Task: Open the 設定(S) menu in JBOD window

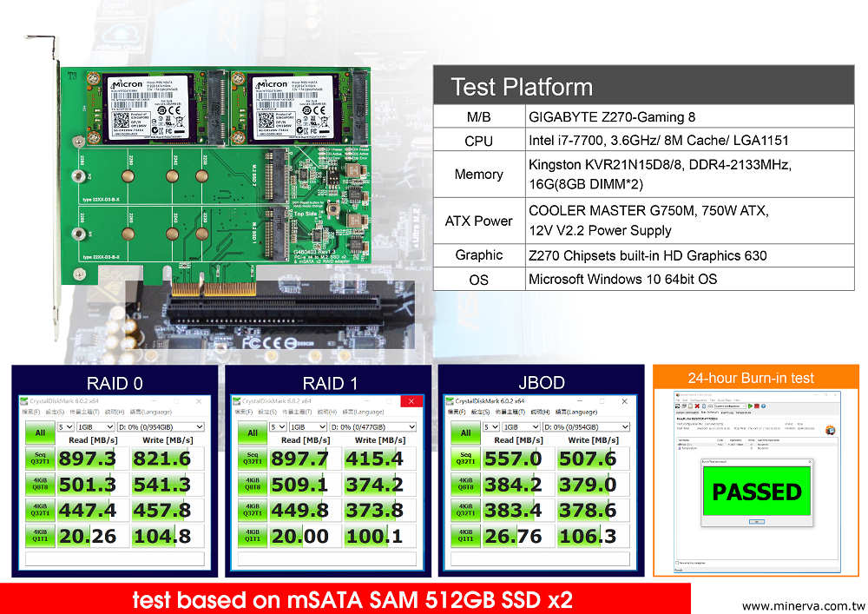Action: pos(481,412)
